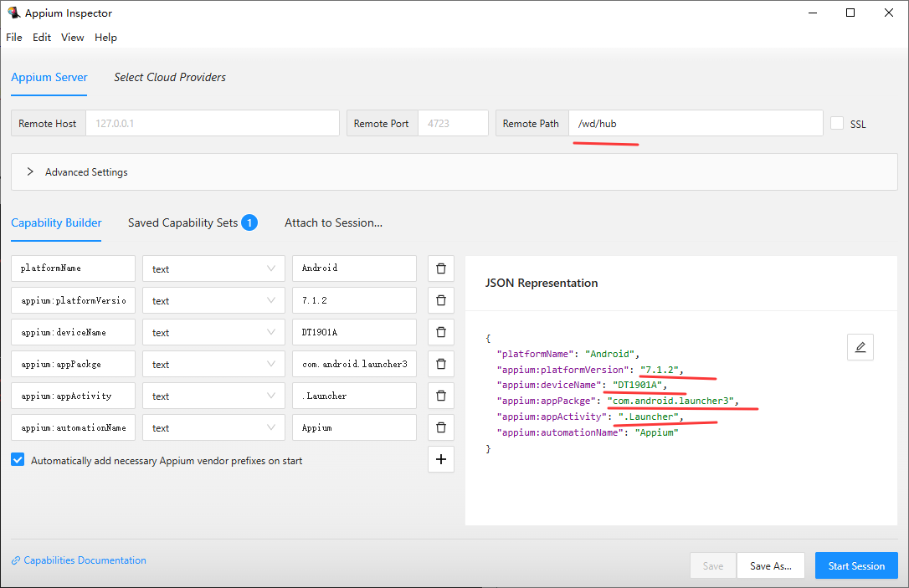Click "DT1901A" value in JSON
Screen dimensions: 909x588
[x=638, y=385]
